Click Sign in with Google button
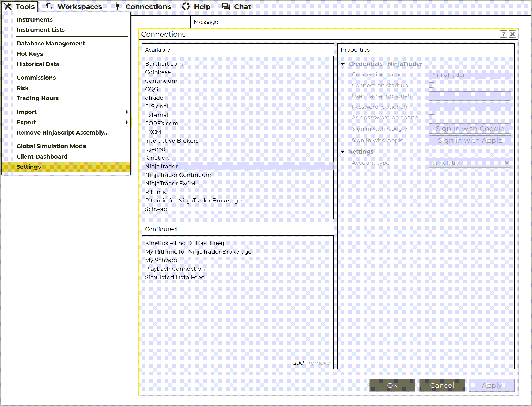Viewport: 532px width, 406px height. tap(470, 129)
